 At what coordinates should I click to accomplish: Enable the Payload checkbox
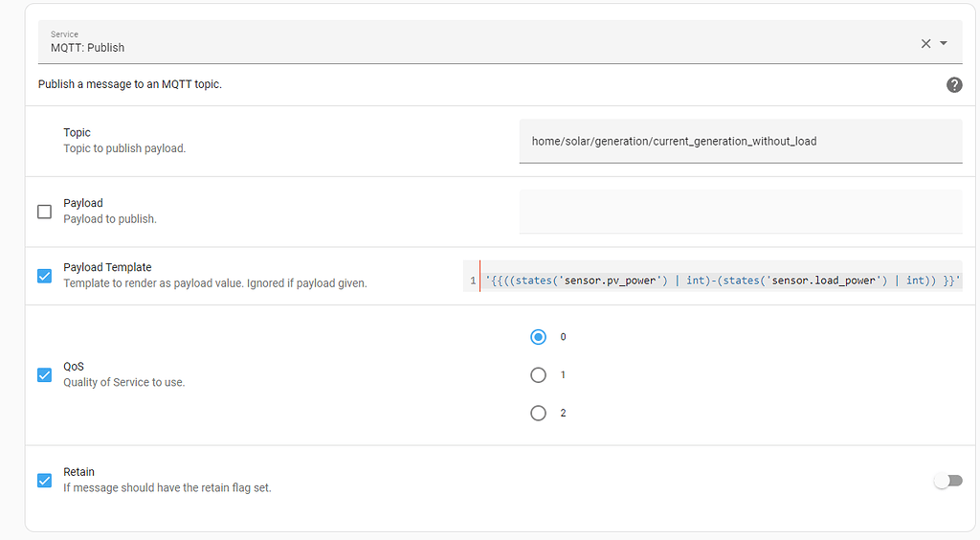(44, 212)
